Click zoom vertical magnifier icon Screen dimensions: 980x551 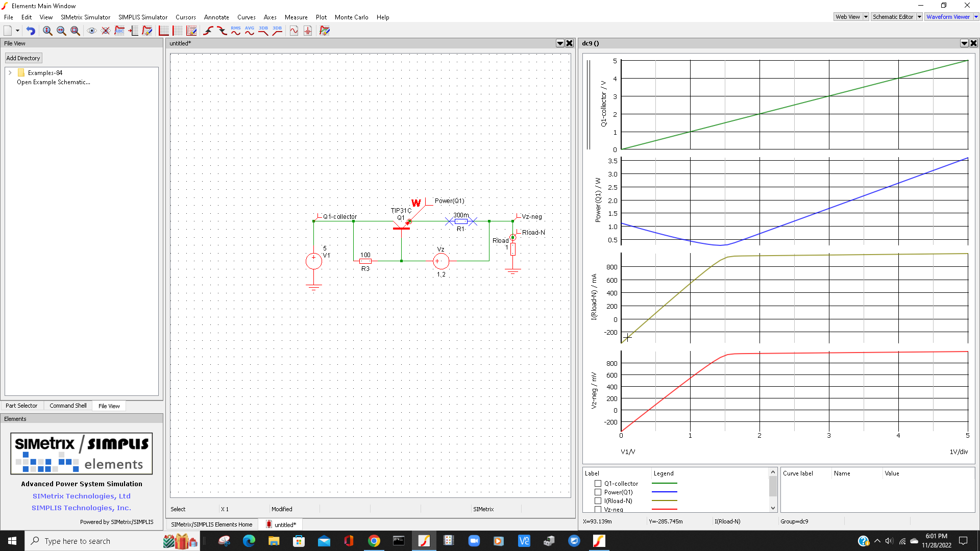pyautogui.click(x=47, y=31)
